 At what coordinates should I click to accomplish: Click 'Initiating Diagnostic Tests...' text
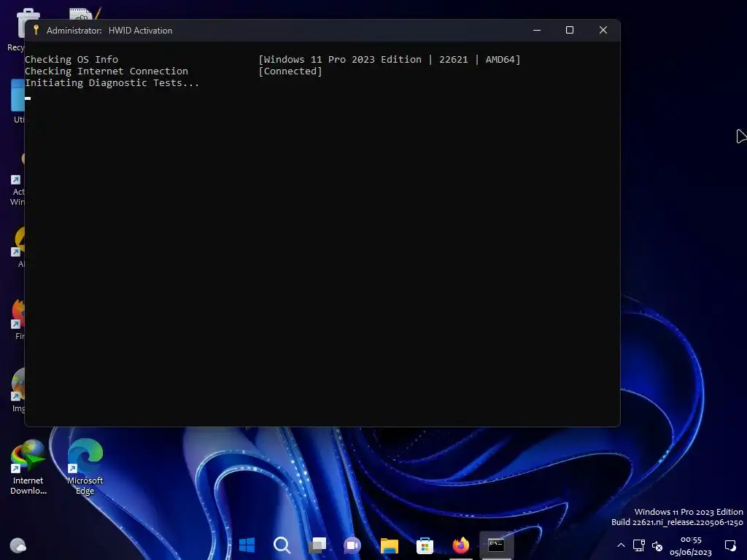pos(112,83)
